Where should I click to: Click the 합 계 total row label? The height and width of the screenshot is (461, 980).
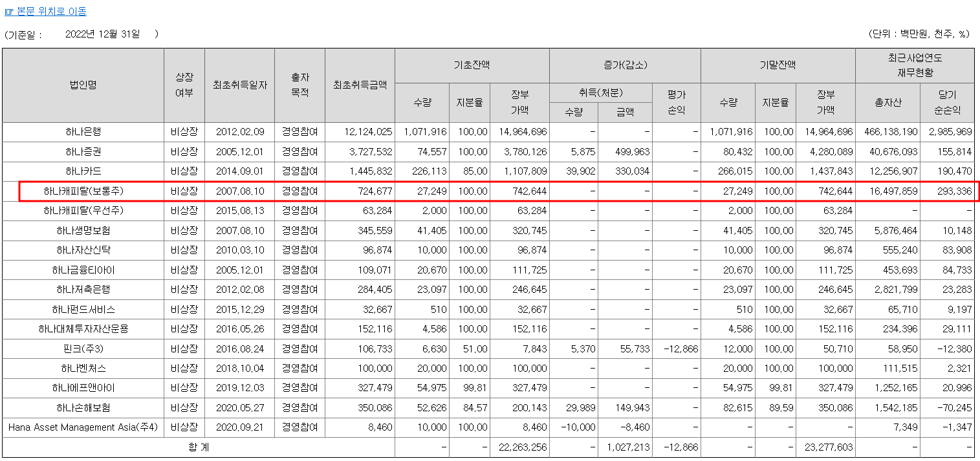[198, 447]
